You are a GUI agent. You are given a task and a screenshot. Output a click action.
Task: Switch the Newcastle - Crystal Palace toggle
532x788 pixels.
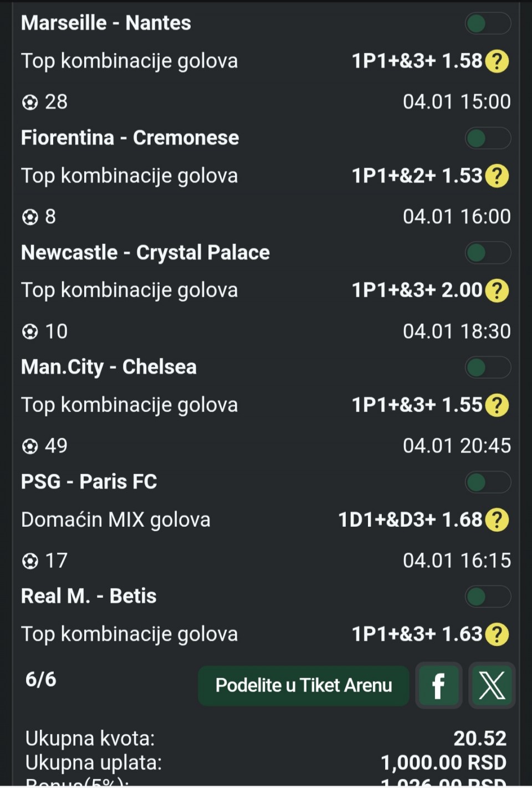coord(487,253)
